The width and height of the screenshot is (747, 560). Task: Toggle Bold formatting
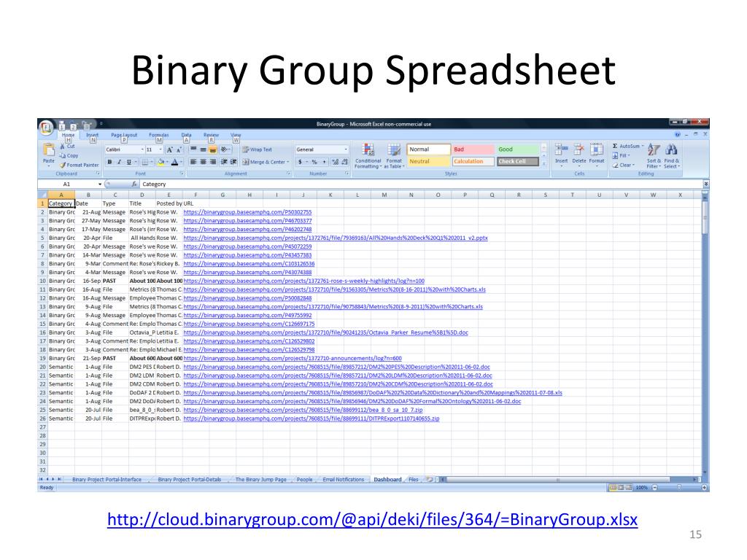point(109,162)
